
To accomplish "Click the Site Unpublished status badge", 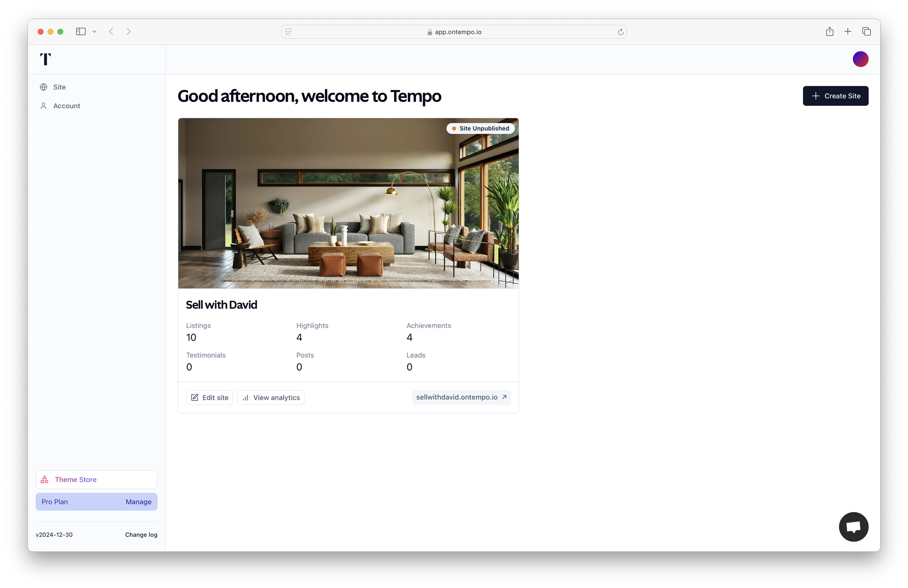I will click(480, 128).
